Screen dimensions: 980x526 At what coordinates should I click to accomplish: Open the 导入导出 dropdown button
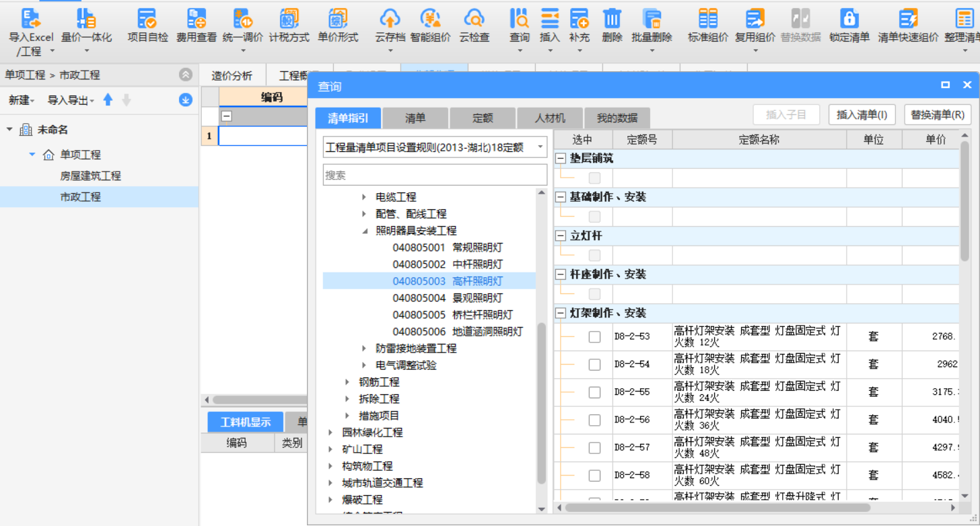(x=71, y=100)
